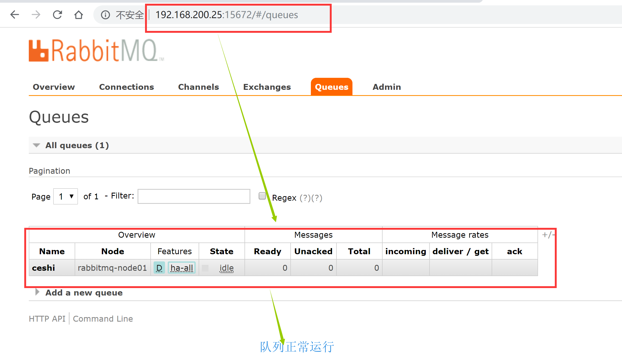This screenshot has width=622, height=364.
Task: Collapse the All queues section
Action: pyautogui.click(x=77, y=145)
